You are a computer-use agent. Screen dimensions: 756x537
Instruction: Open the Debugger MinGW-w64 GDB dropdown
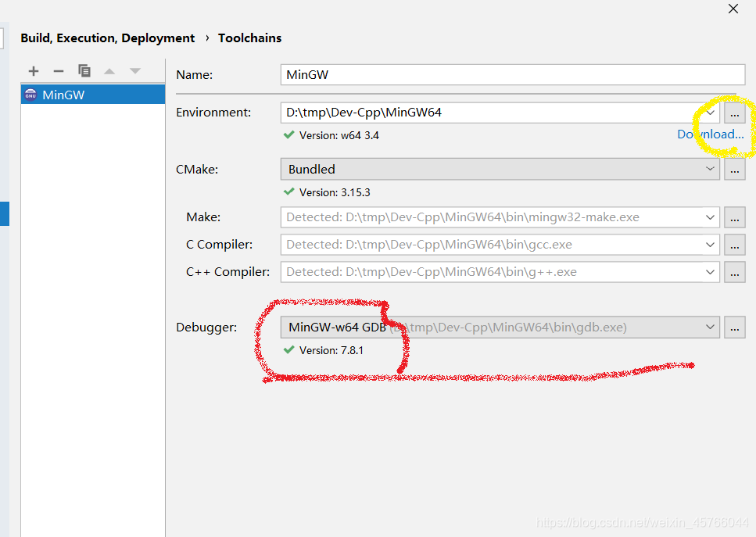click(500, 328)
